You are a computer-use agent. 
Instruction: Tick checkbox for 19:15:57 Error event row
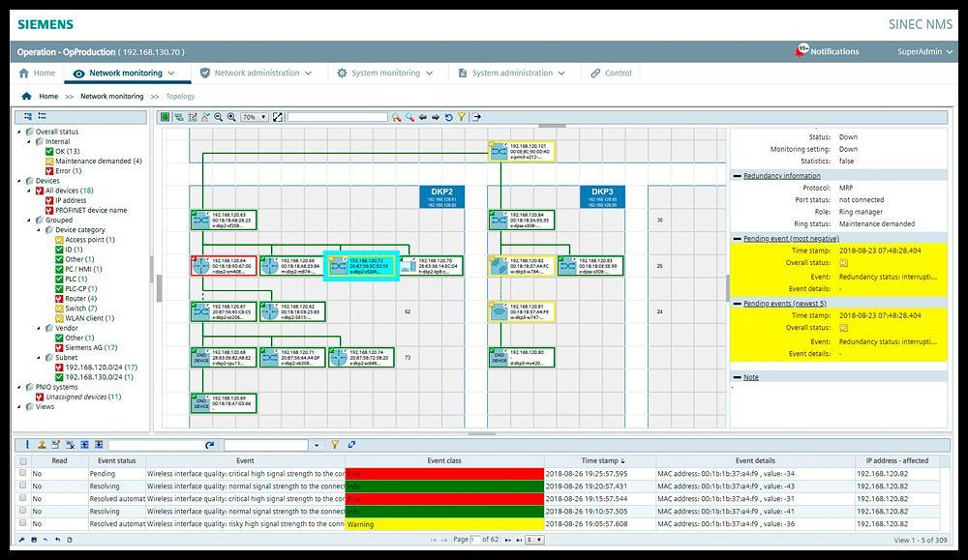coord(23,498)
